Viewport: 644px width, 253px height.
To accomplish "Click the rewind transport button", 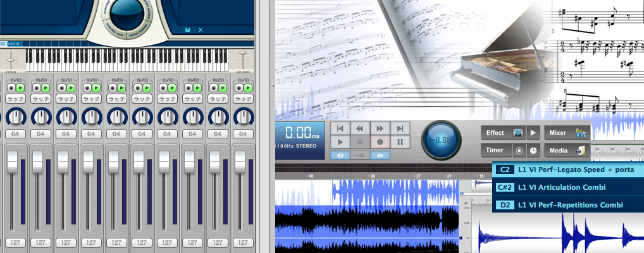I will (360, 128).
